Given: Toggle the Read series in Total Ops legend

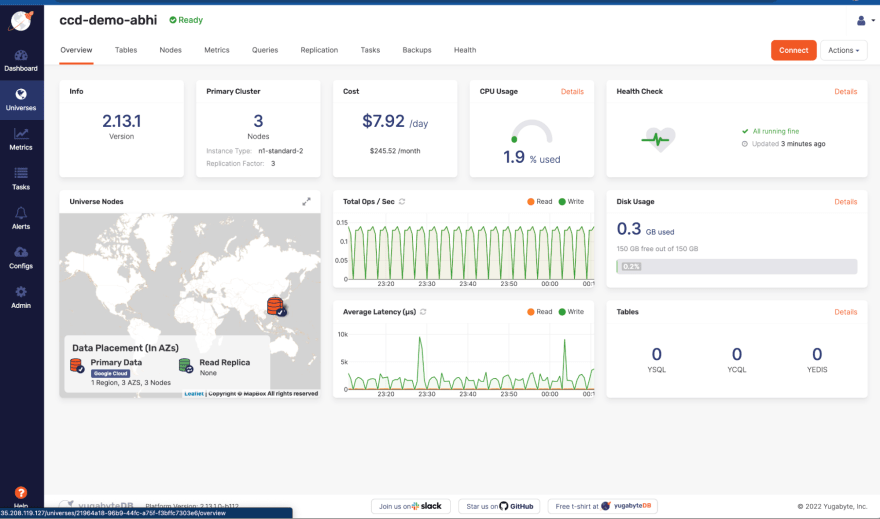Looking at the screenshot, I should point(540,201).
